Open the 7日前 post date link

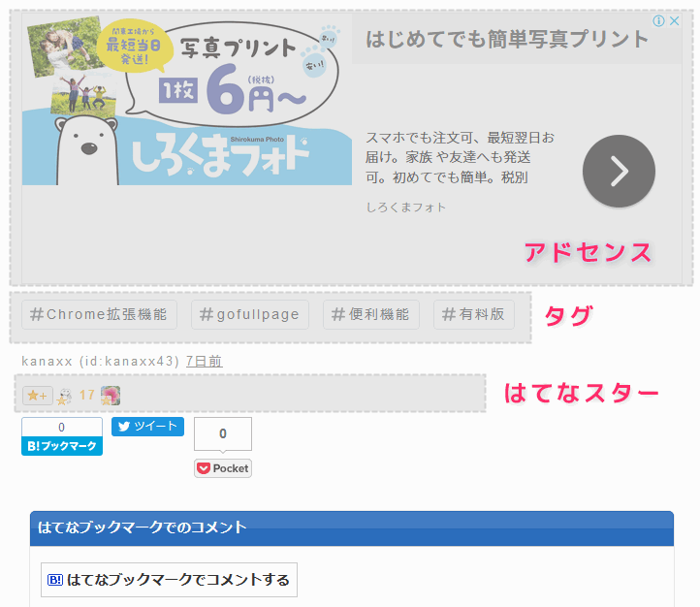pyautogui.click(x=204, y=361)
